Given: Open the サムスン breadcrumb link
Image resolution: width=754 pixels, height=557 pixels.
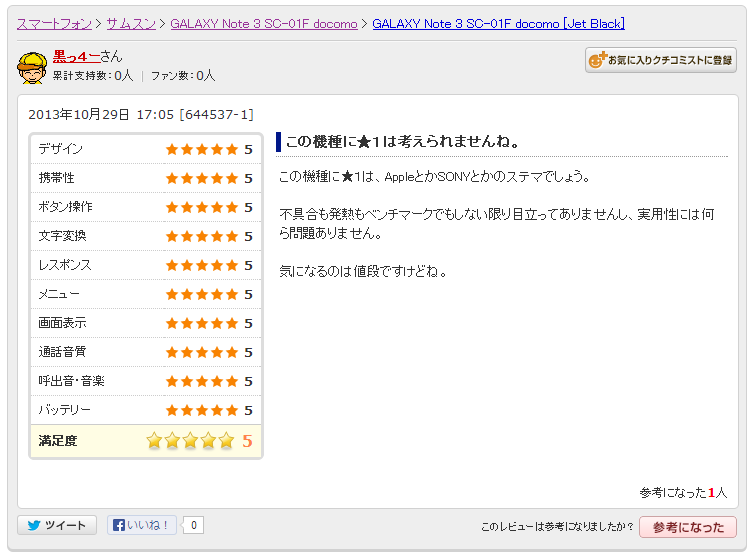Looking at the screenshot, I should 131,24.
